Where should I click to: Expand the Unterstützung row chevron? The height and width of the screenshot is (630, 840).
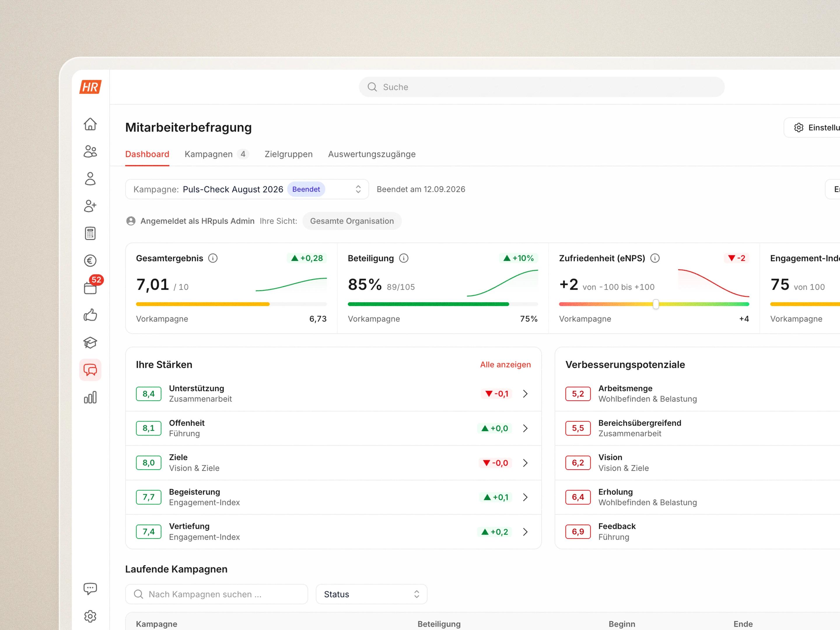(x=525, y=394)
